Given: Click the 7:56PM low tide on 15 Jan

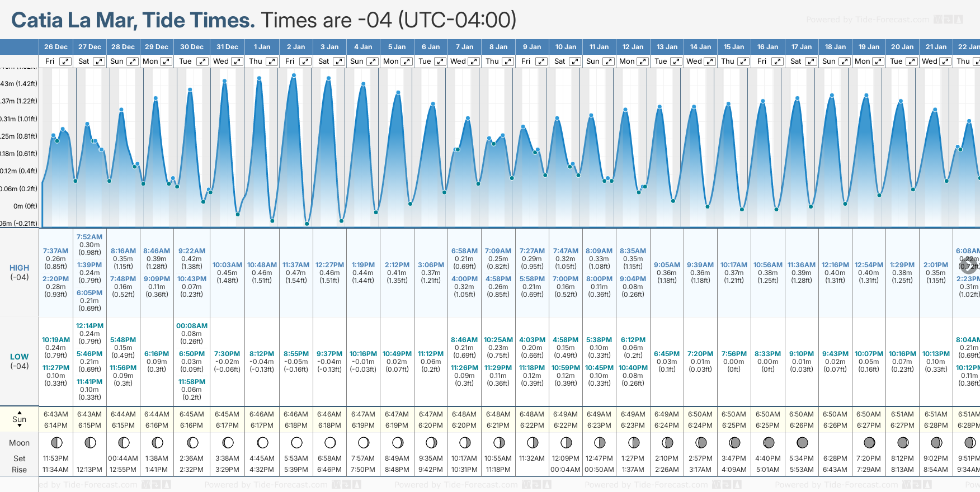Looking at the screenshot, I should (734, 354).
